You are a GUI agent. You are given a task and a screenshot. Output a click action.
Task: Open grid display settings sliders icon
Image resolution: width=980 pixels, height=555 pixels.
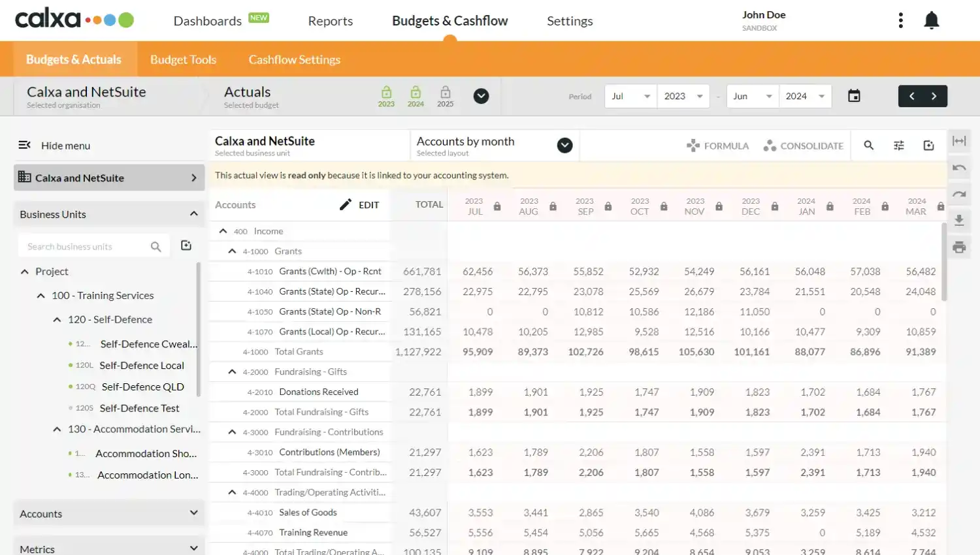coord(899,146)
